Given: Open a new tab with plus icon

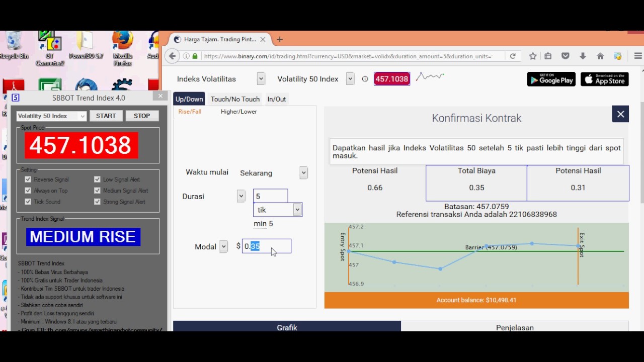Looking at the screenshot, I should (x=280, y=39).
